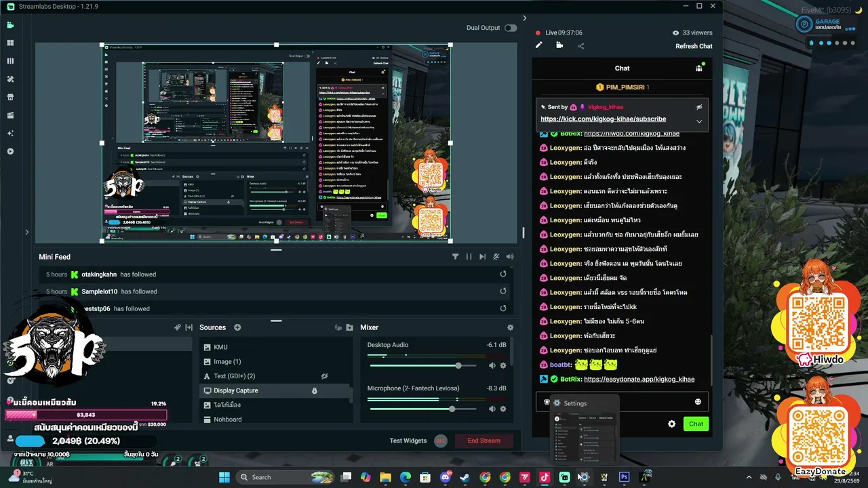Open Mixer advanced settings gear
This screenshot has width=868, height=488.
[511, 327]
